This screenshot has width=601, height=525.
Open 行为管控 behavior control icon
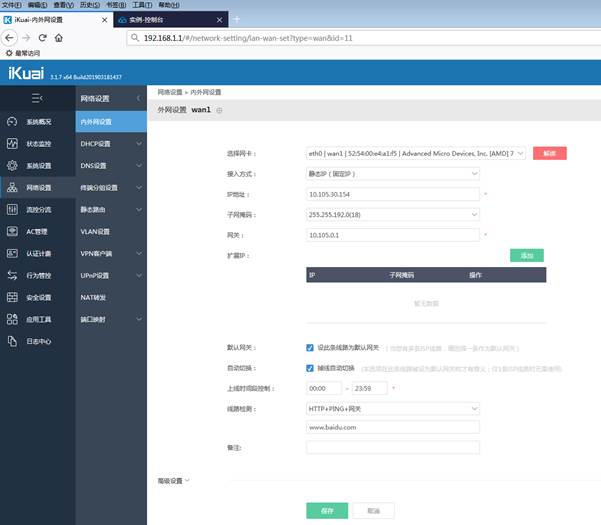pyautogui.click(x=13, y=275)
